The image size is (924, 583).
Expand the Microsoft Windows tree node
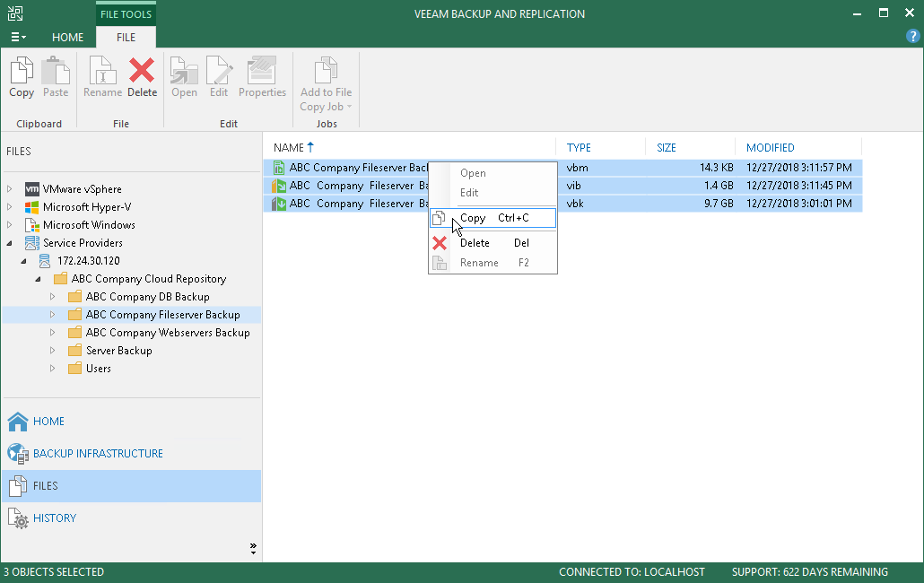tap(10, 225)
